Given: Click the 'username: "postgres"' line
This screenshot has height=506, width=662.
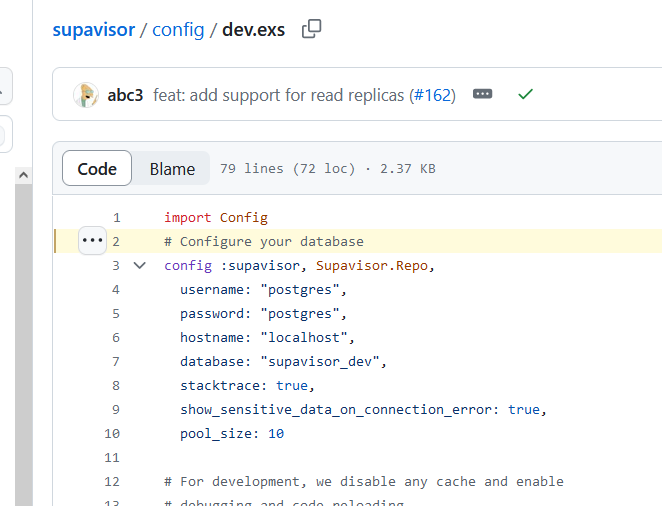Looking at the screenshot, I should coord(263,290).
